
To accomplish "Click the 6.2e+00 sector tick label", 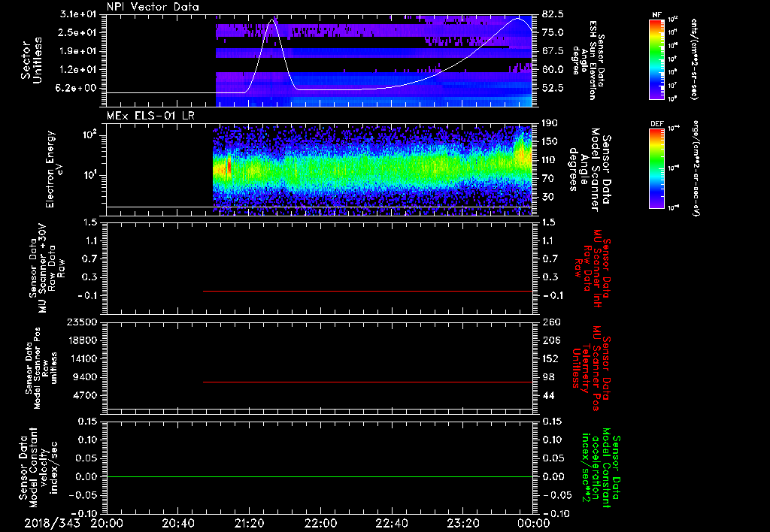I will 78,88.
